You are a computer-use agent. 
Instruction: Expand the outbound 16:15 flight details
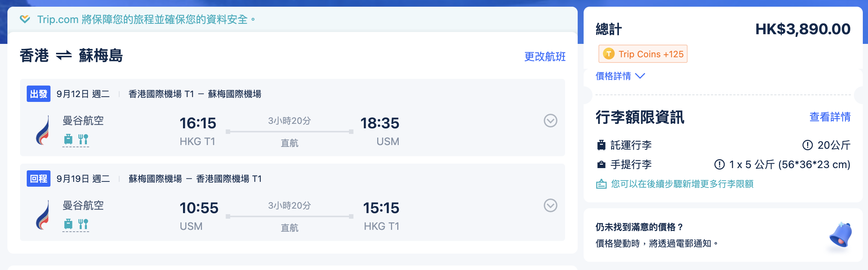[550, 120]
